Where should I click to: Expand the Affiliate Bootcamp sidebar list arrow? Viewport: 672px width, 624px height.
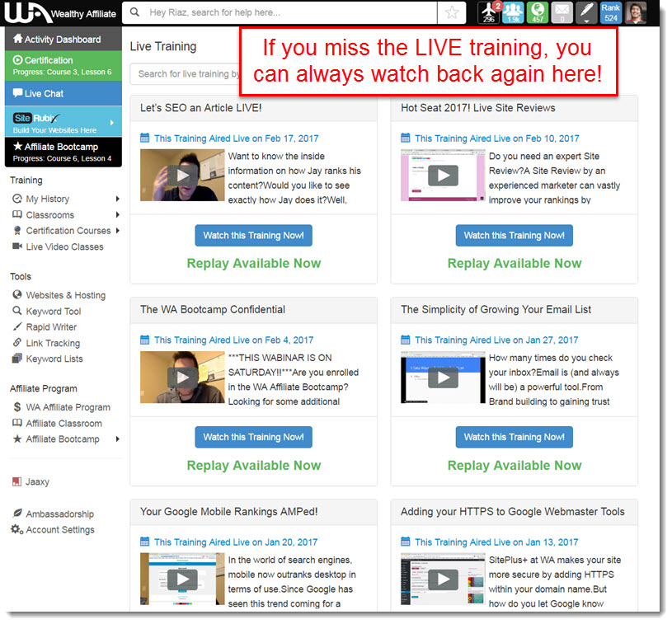117,439
